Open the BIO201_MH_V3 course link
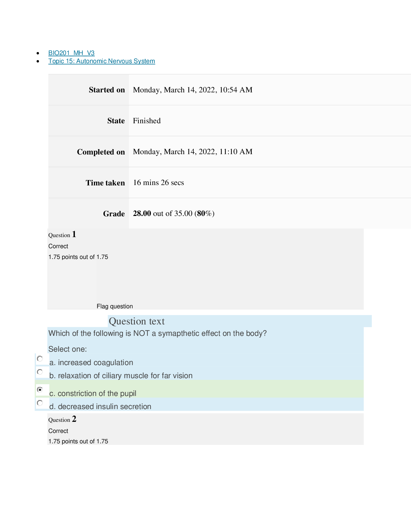 point(71,53)
